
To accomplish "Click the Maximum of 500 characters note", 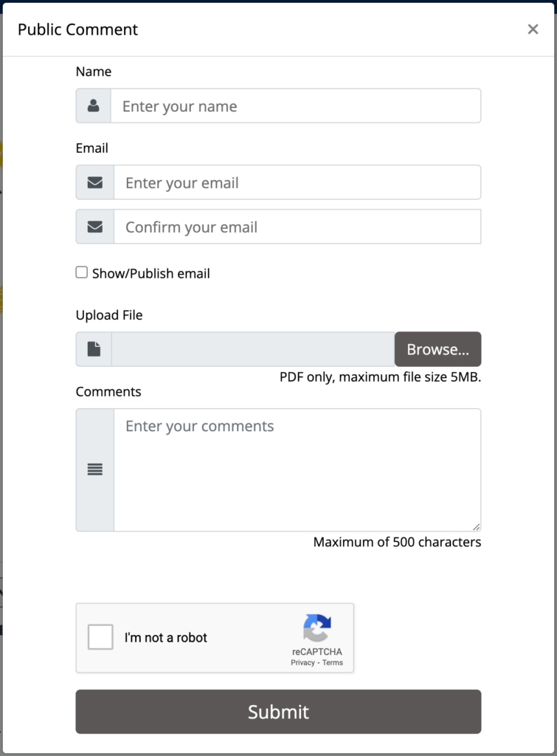I will click(397, 542).
